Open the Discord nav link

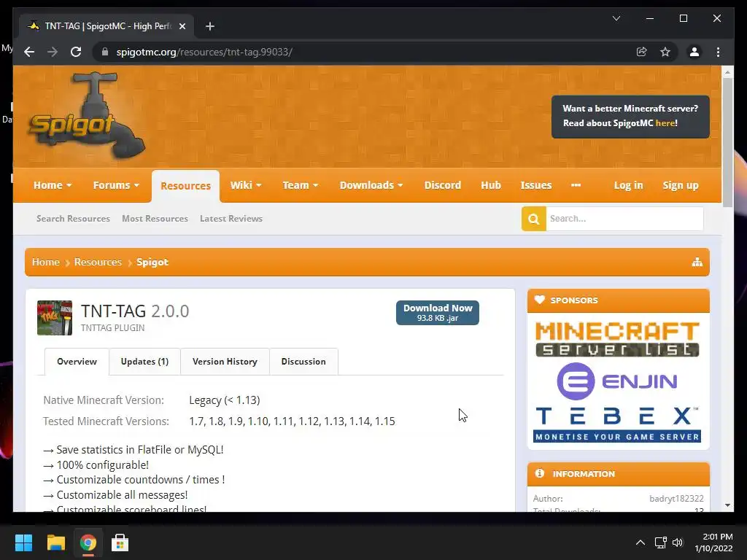pos(443,185)
